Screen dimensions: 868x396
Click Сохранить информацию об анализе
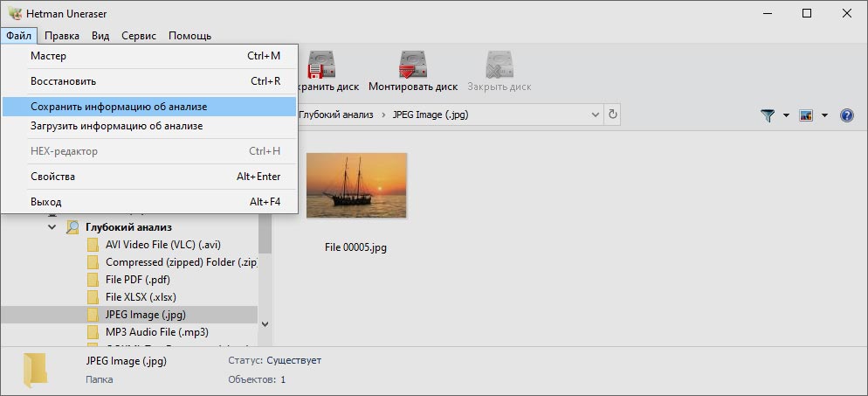coord(149,107)
